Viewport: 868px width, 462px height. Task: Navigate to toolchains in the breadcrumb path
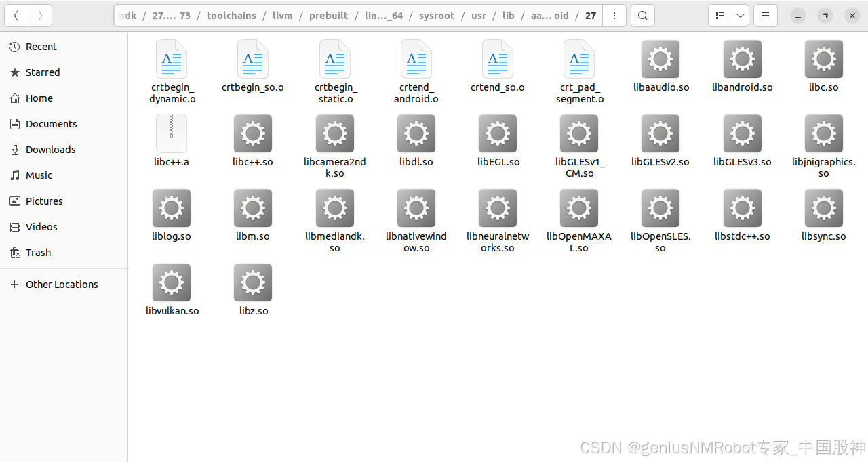point(232,15)
